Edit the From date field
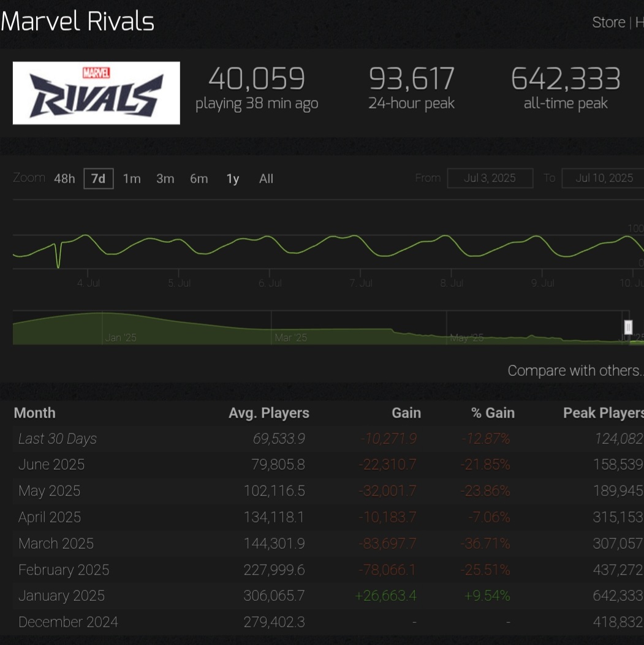 point(490,178)
